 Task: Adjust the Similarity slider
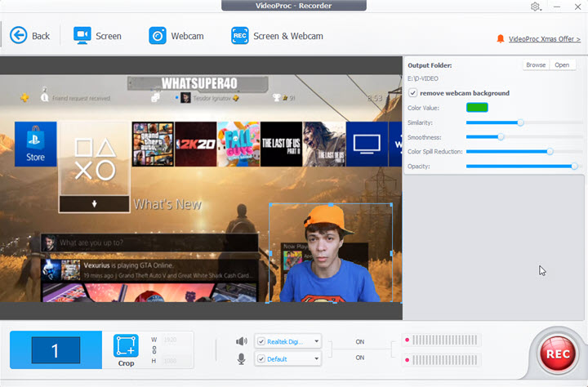(520, 122)
